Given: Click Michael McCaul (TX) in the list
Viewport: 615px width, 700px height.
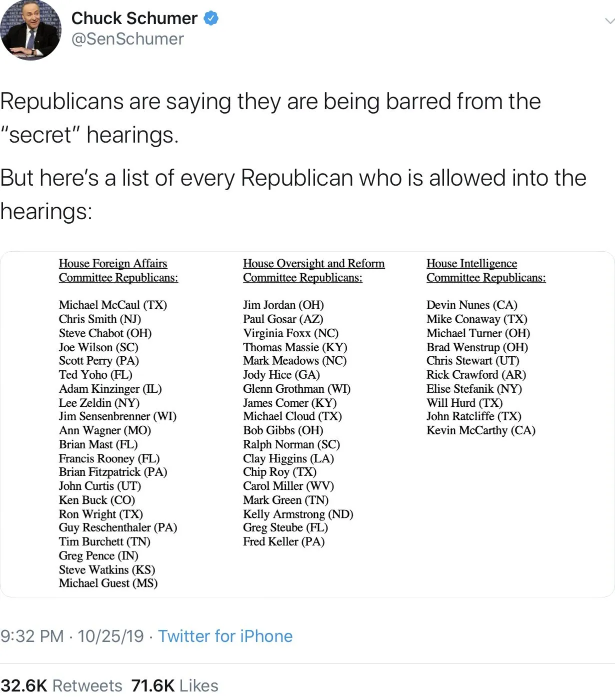Looking at the screenshot, I should [x=112, y=305].
